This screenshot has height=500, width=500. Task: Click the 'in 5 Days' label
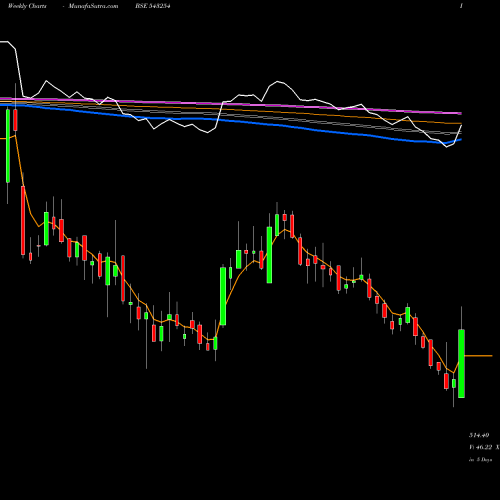480,460
